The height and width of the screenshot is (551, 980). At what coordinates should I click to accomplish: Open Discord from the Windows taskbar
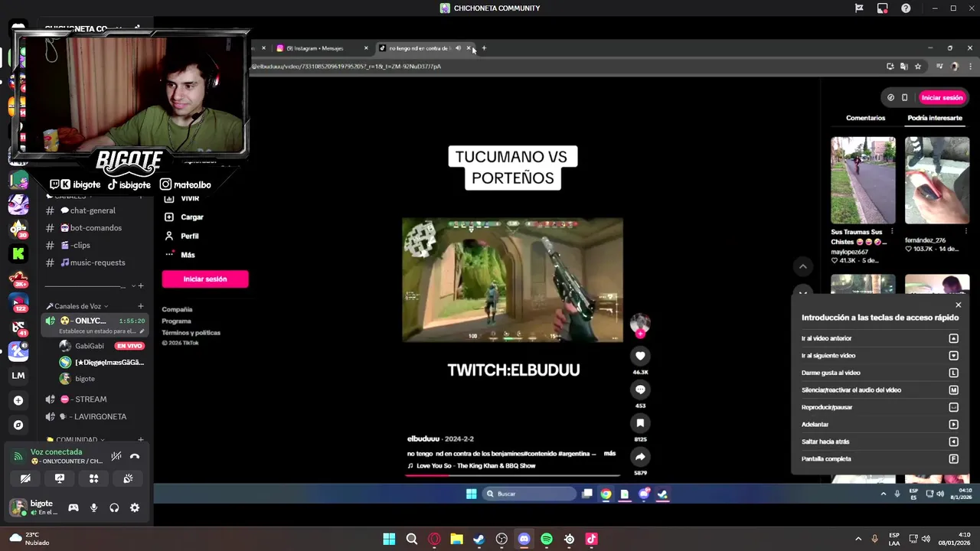pyautogui.click(x=524, y=539)
